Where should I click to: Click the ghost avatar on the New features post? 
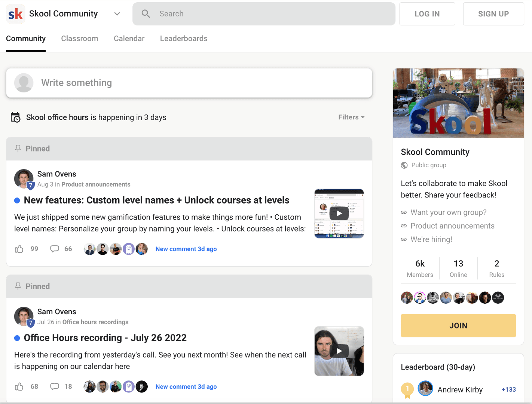(129, 249)
